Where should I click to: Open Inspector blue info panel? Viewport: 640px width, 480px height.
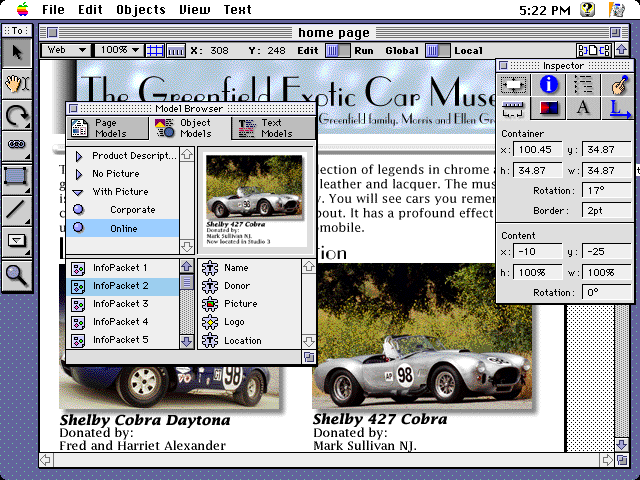click(x=548, y=85)
